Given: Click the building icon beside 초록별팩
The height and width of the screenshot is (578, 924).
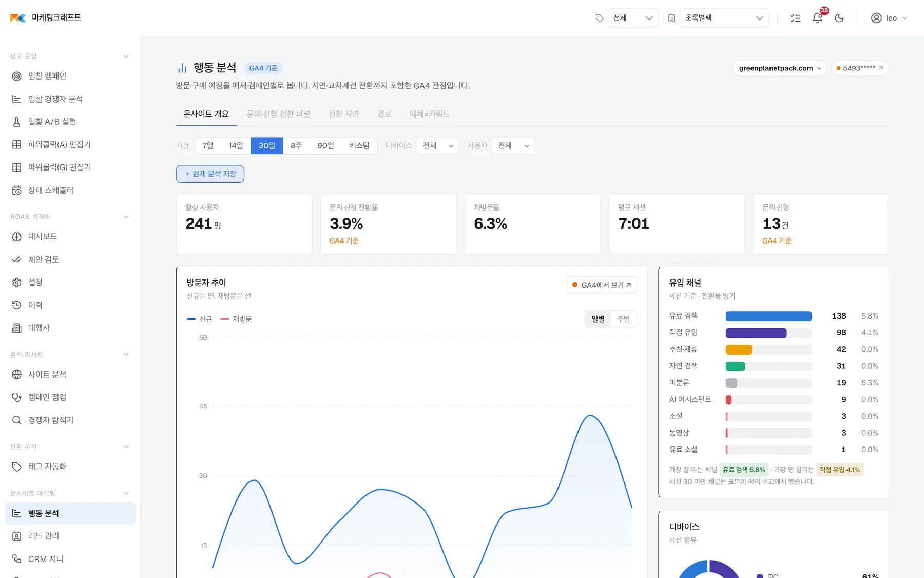Looking at the screenshot, I should [x=671, y=18].
